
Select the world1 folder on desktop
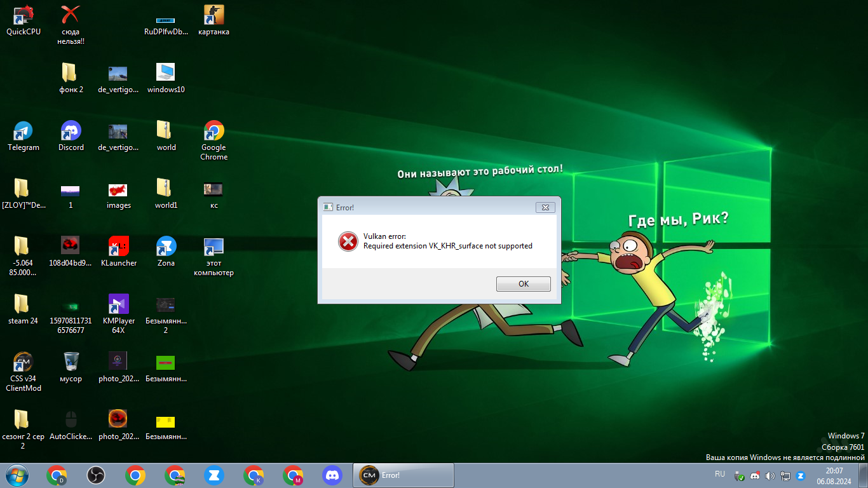coord(166,189)
